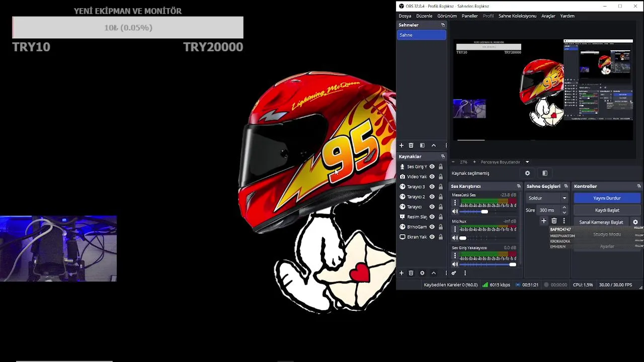Open scene filters icon in Sahneler toolbar
This screenshot has width=644, height=362.
pyautogui.click(x=422, y=145)
